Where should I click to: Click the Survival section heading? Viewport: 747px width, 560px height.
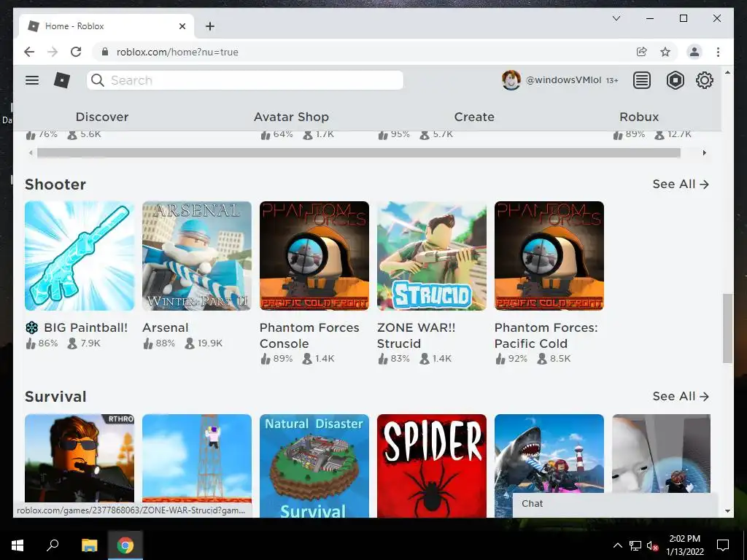[x=55, y=397]
